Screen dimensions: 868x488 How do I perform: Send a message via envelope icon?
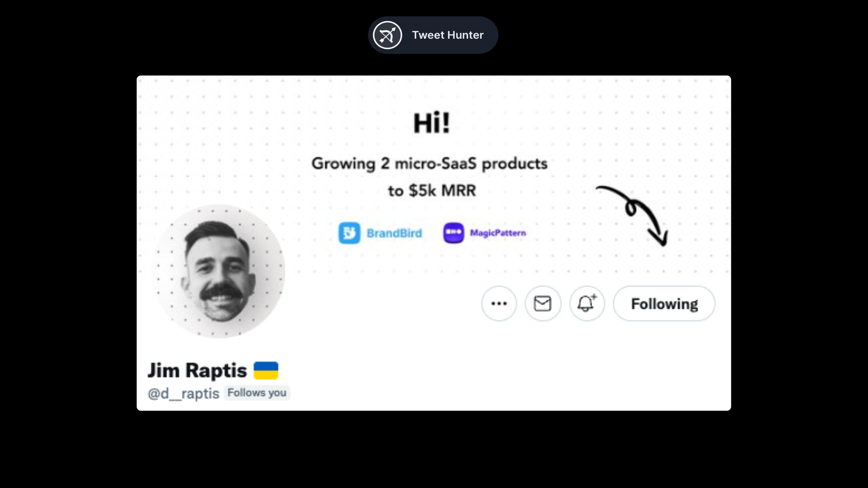[x=543, y=304]
